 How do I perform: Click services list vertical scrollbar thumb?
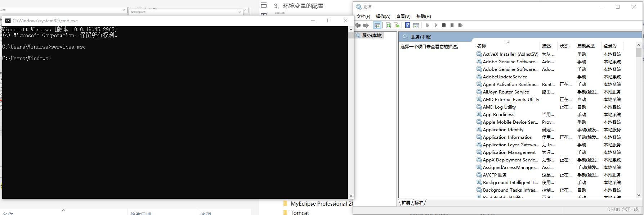point(639,53)
